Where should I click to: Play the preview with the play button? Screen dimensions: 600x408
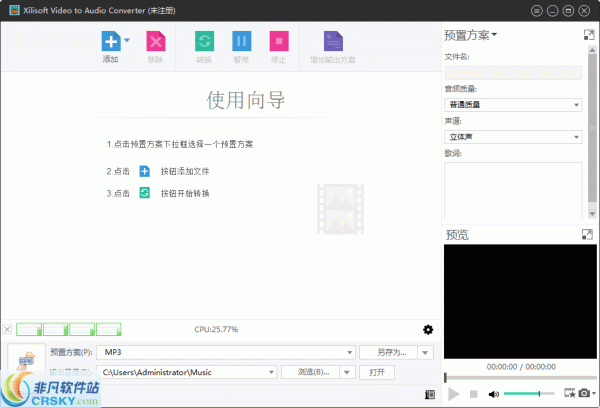click(453, 394)
